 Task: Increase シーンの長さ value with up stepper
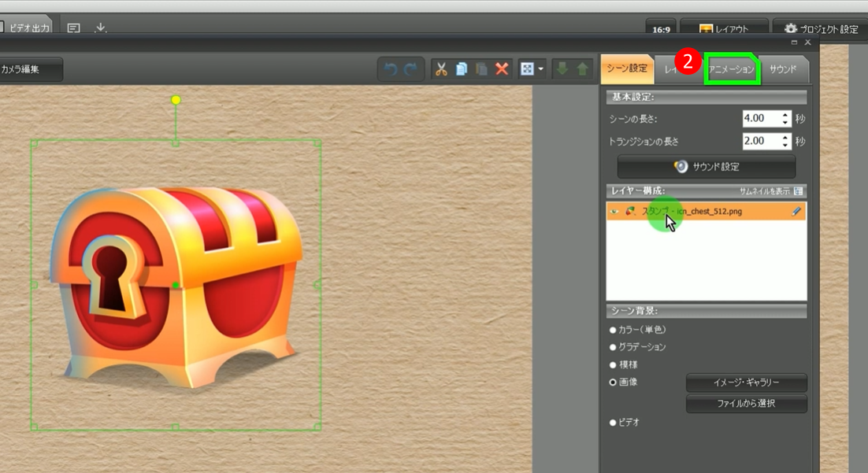785,115
